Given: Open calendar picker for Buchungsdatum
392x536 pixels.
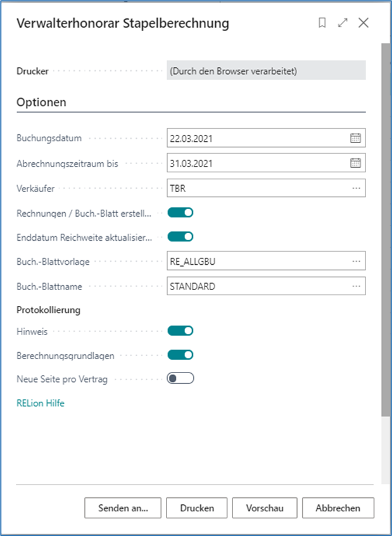Looking at the screenshot, I should pos(355,138).
